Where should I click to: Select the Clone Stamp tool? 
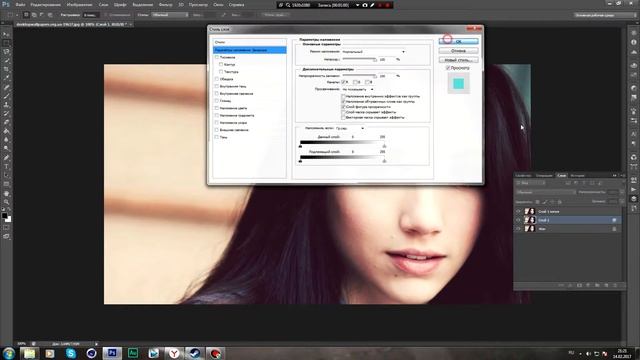6,105
